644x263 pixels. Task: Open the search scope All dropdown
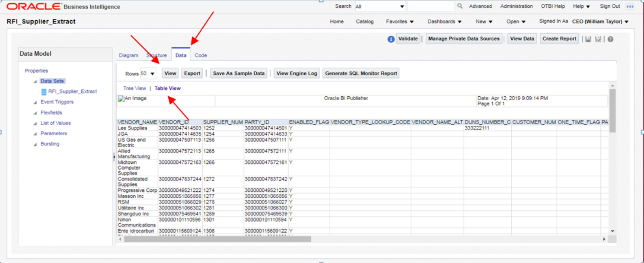380,6
